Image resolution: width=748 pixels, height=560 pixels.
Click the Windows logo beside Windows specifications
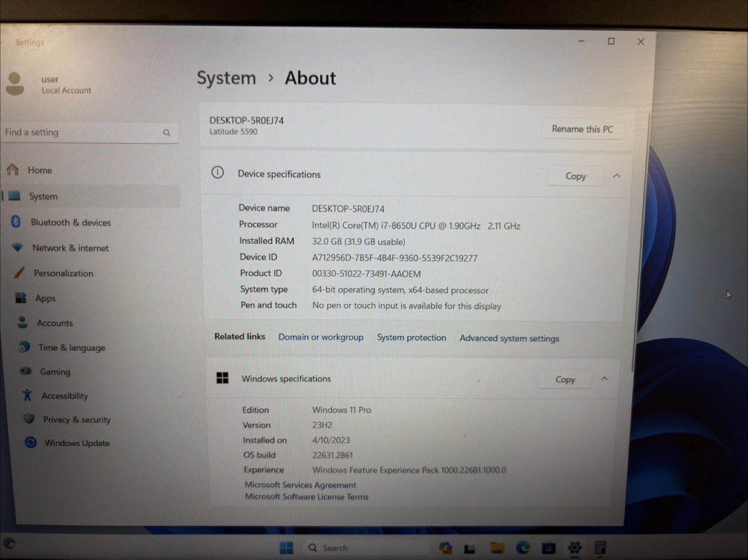(x=222, y=378)
